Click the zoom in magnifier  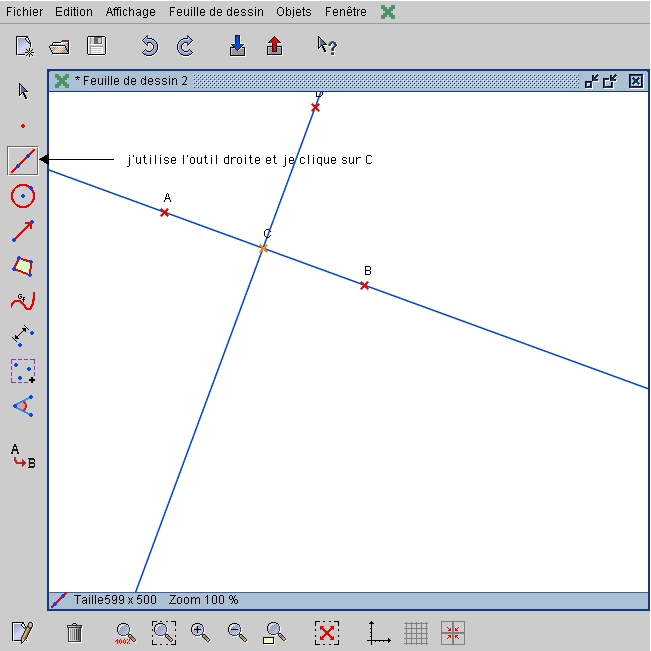(200, 632)
